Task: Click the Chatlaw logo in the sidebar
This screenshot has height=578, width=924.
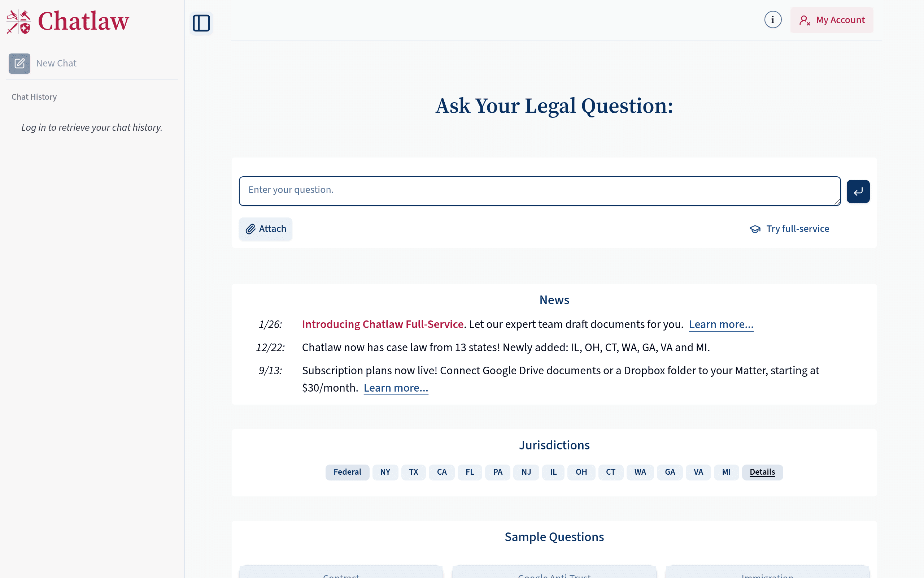Action: click(68, 21)
